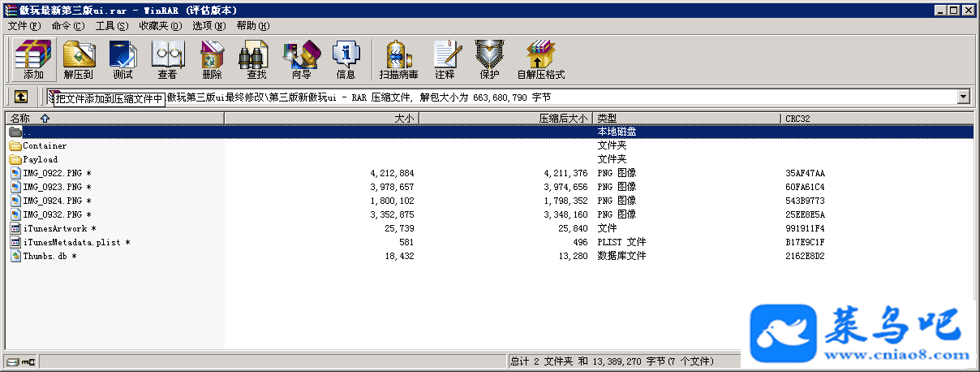
Task: Click the packed size value 13,280
Action: click(x=574, y=256)
